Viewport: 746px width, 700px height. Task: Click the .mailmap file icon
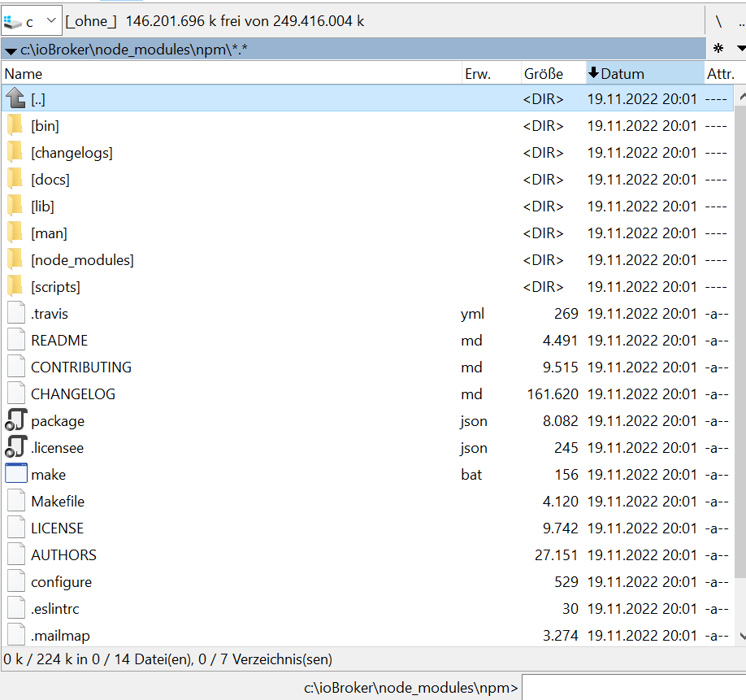tap(16, 635)
